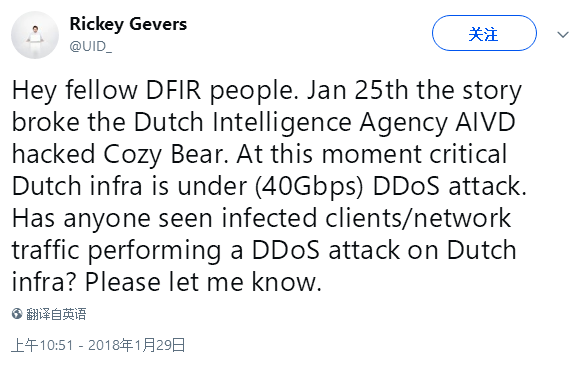Click the 'traffic performing' words in the tweet
Viewport: 581px width, 366px height.
click(116, 251)
